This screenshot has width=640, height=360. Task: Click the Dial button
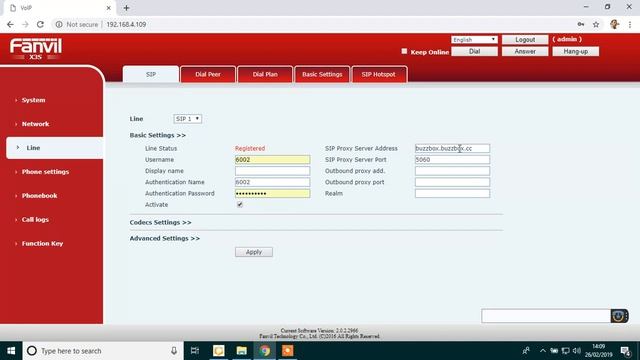[x=474, y=51]
